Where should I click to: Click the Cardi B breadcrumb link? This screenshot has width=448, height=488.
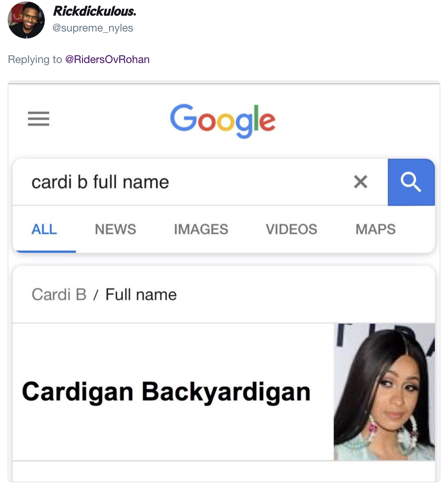pyautogui.click(x=59, y=294)
